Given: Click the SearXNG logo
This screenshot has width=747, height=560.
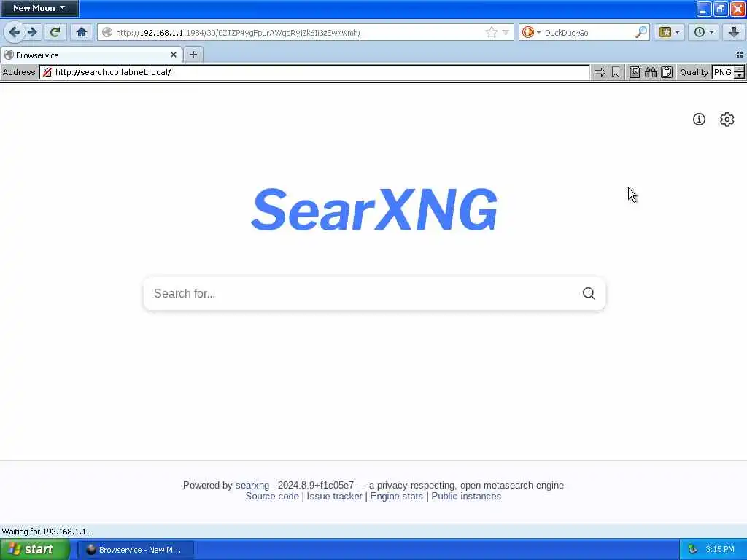Looking at the screenshot, I should 374,209.
